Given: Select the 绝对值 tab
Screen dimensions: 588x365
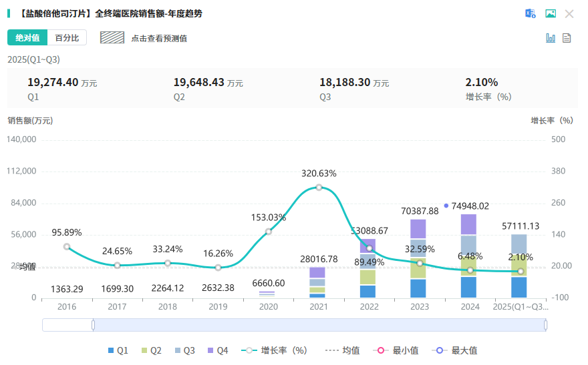Looking at the screenshot, I should click(x=27, y=38).
